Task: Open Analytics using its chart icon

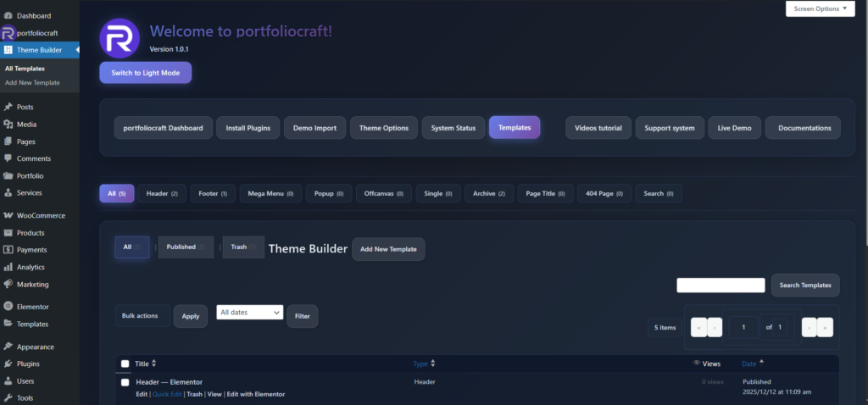Action: click(8, 267)
